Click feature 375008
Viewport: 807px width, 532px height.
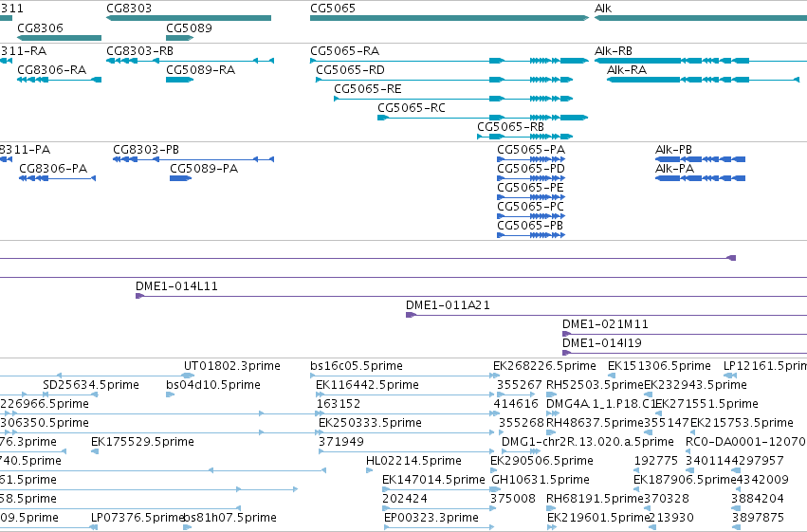(x=513, y=499)
